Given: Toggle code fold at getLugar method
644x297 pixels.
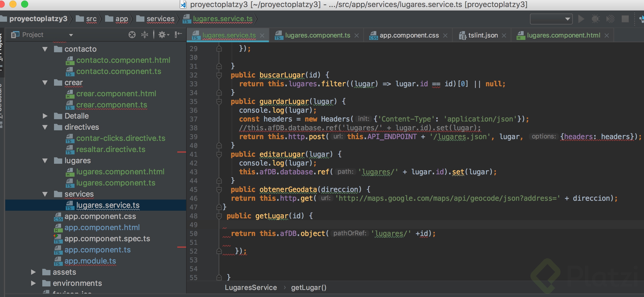Looking at the screenshot, I should [219, 216].
